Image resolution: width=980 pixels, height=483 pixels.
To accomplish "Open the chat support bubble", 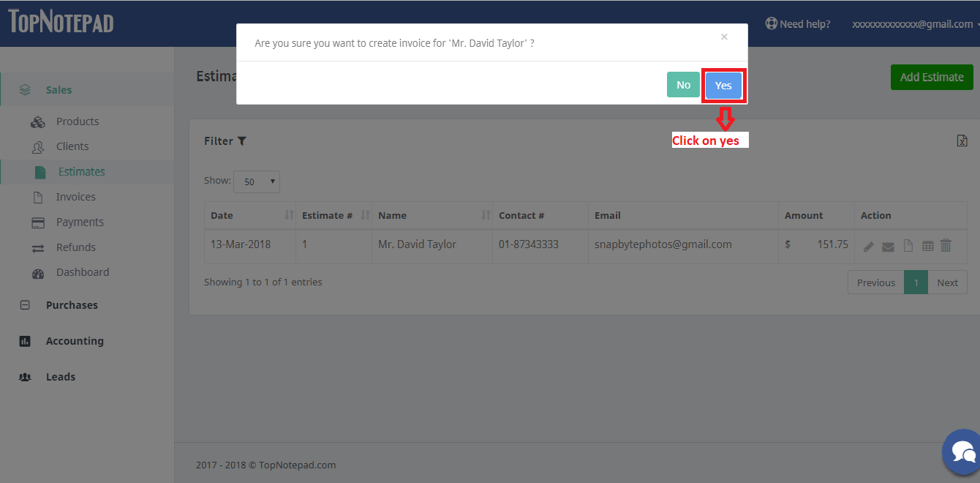I will pyautogui.click(x=962, y=451).
